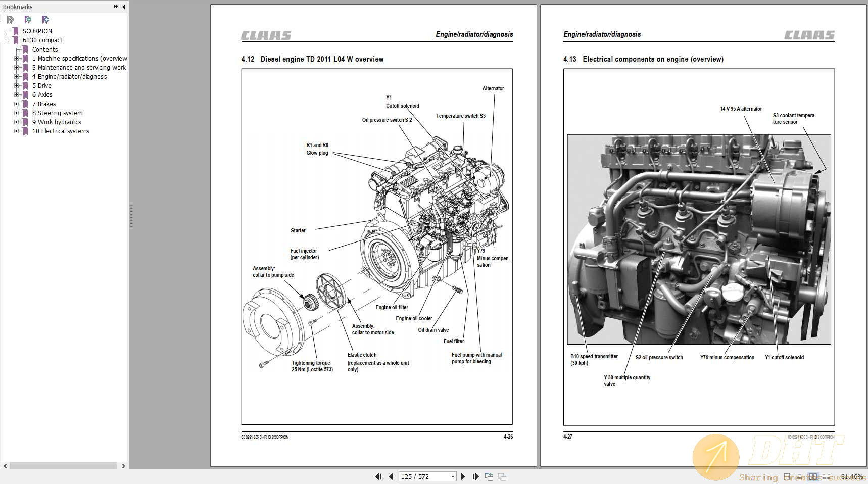
Task: Expand the 10 Electrical systems bookmark node
Action: 16,131
